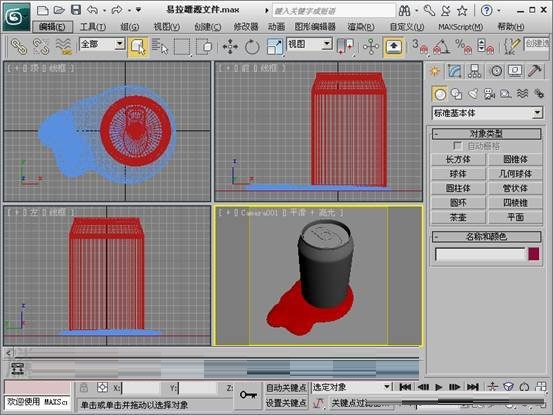Toggle Angle Snap

(441, 47)
